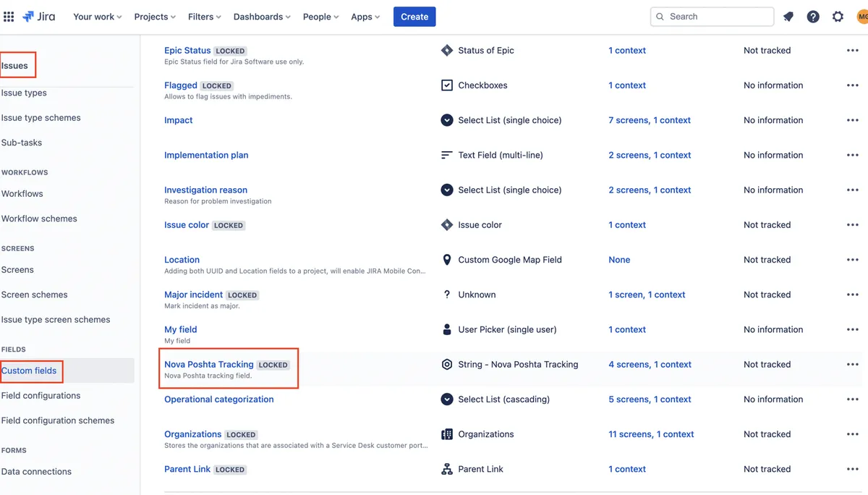Click the None link for Location
The width and height of the screenshot is (868, 495).
click(619, 260)
